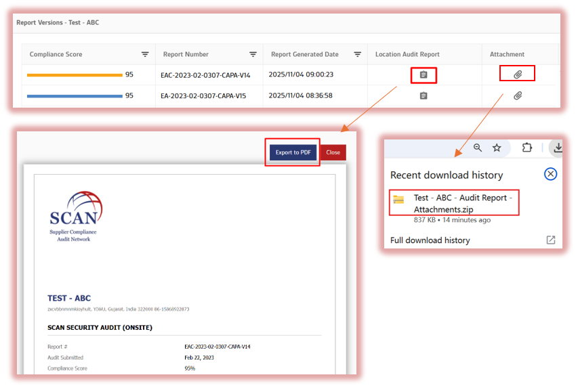This screenshot has width=578, height=392.
Task: Click the browser downloads arrow icon
Action: (557, 148)
